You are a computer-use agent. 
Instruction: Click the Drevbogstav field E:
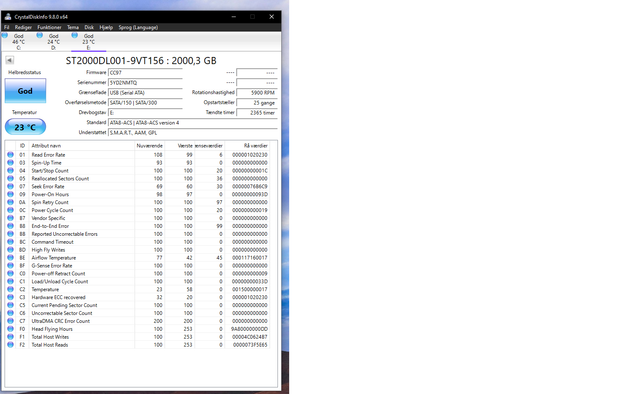pos(145,113)
